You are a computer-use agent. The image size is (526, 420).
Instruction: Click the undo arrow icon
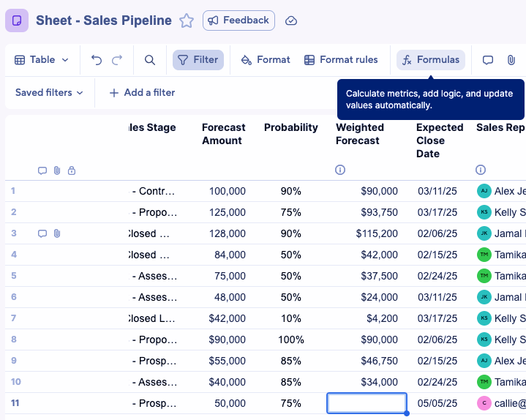97,60
